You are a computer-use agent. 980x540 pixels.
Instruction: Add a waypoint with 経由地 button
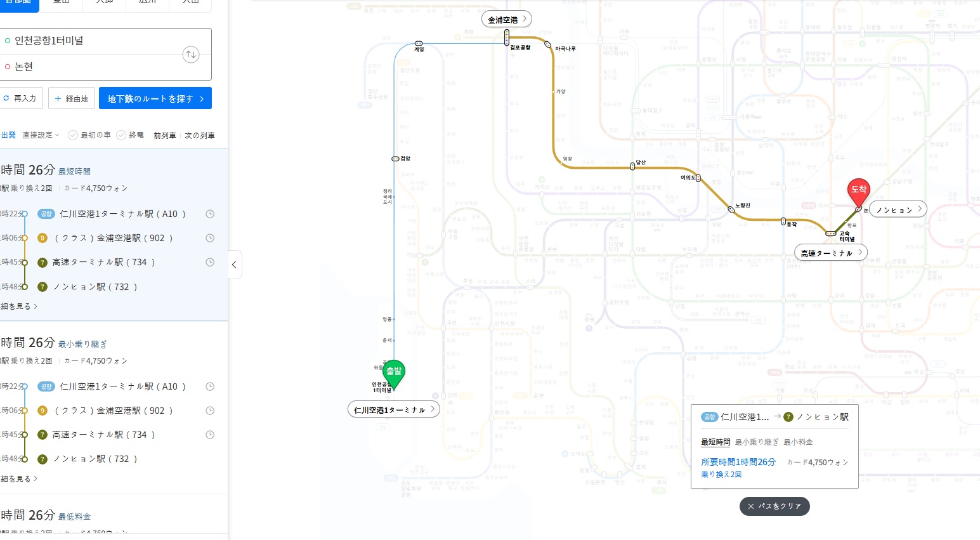click(x=72, y=98)
